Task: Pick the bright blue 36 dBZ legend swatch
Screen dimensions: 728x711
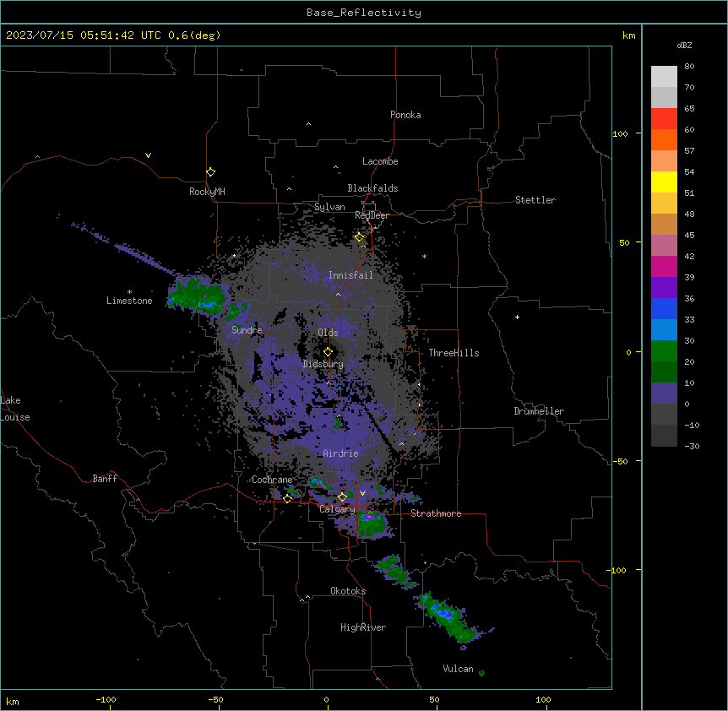Action: click(664, 308)
